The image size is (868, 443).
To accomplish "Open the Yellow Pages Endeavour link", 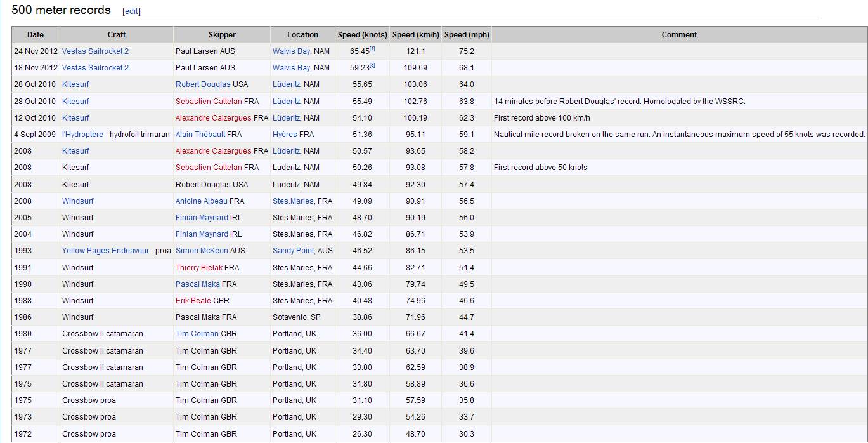I will point(105,251).
